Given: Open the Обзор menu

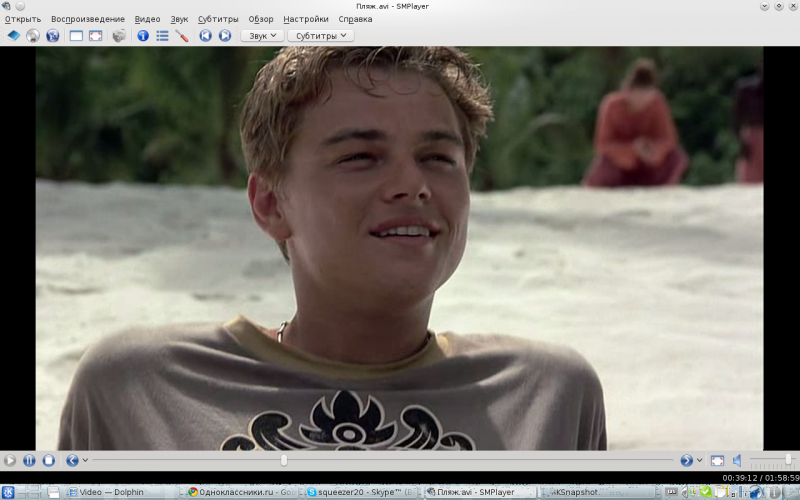Looking at the screenshot, I should click(261, 19).
